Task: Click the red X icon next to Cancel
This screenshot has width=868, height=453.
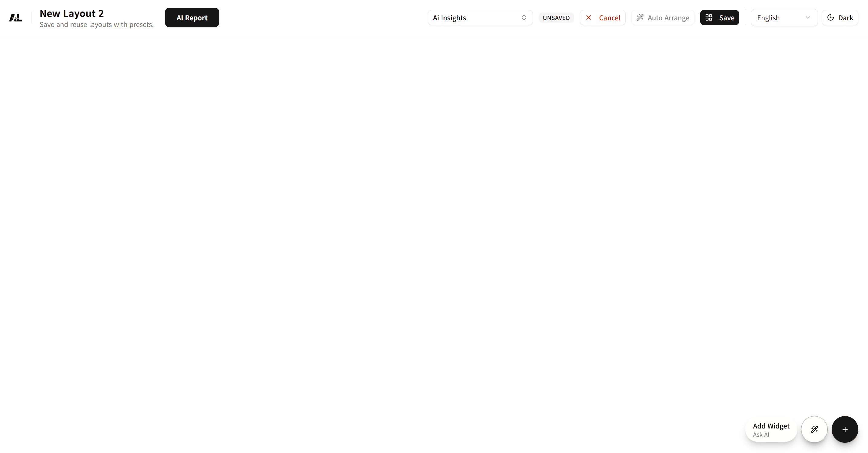Action: point(589,18)
